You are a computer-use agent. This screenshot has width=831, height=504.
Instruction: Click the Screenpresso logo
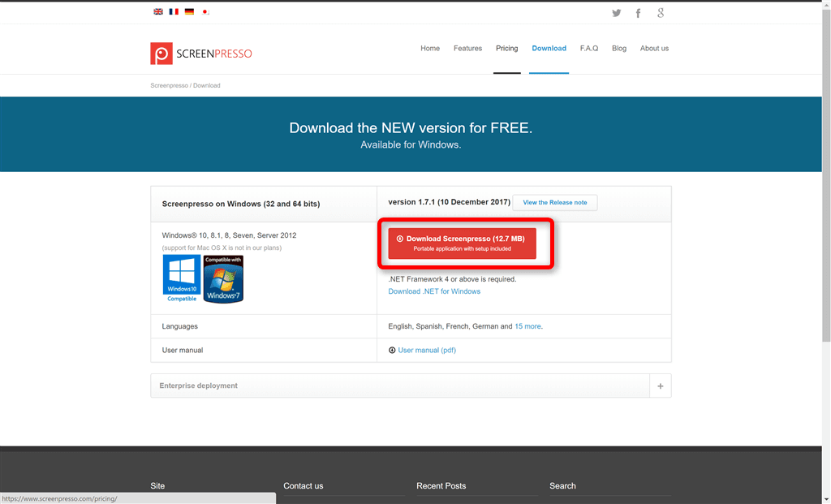[201, 54]
